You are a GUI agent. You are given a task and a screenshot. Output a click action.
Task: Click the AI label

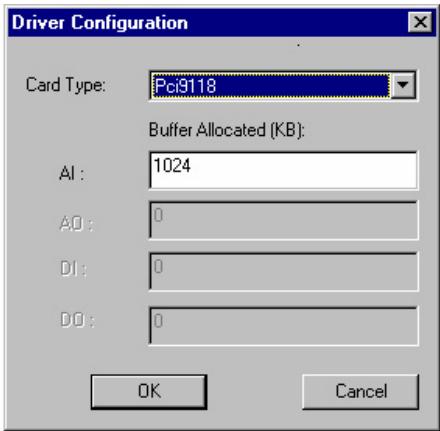[x=71, y=173]
